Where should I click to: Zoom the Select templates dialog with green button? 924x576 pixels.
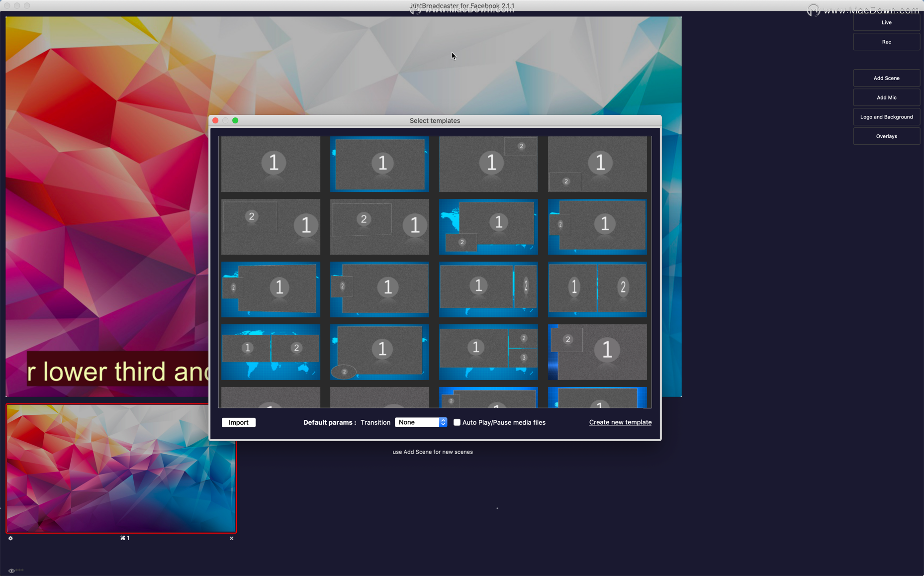tap(235, 120)
